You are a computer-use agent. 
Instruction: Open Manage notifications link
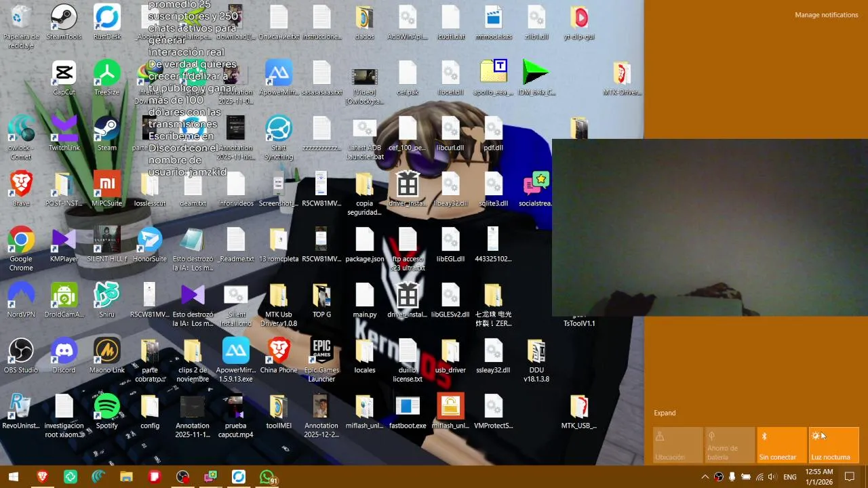coord(826,15)
